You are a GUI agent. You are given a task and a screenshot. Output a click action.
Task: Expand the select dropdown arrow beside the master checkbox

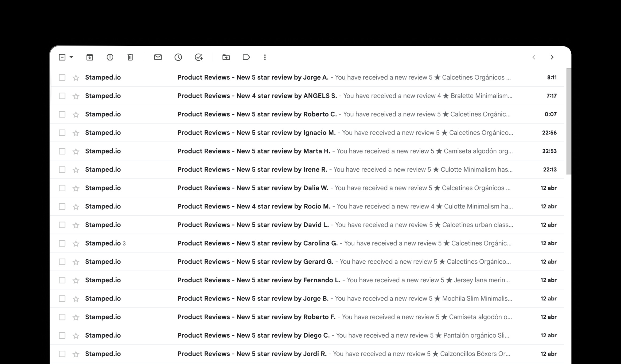click(71, 57)
